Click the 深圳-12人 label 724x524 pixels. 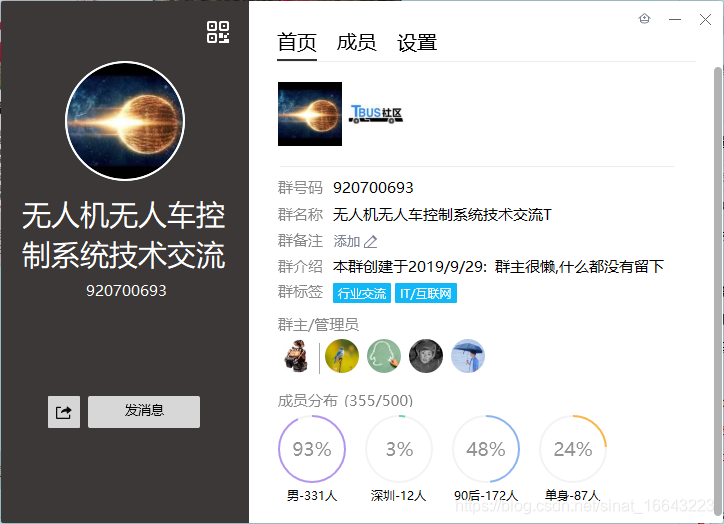(398, 496)
